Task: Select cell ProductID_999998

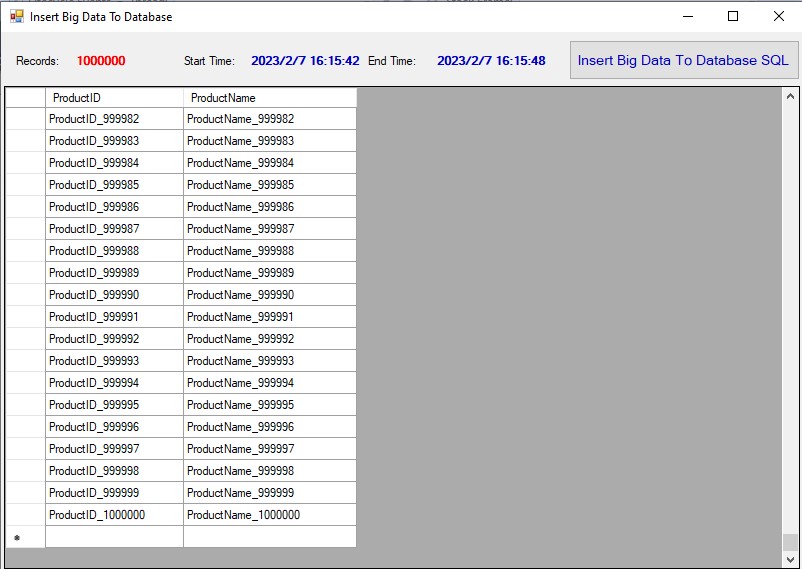Action: point(115,471)
